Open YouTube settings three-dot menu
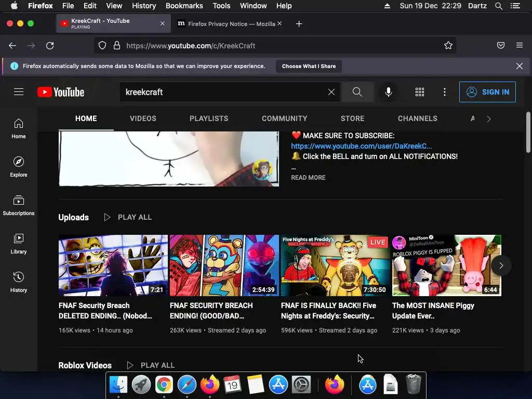This screenshot has height=399, width=532. point(445,92)
